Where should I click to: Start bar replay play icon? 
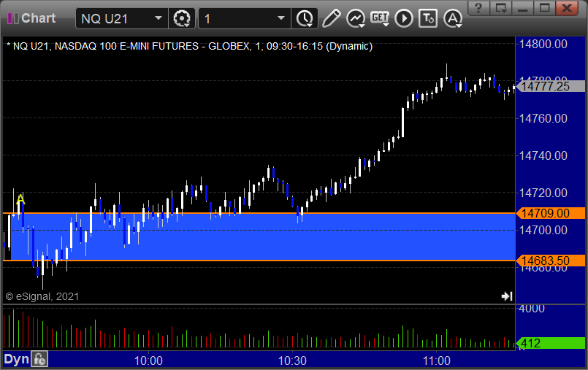[404, 18]
